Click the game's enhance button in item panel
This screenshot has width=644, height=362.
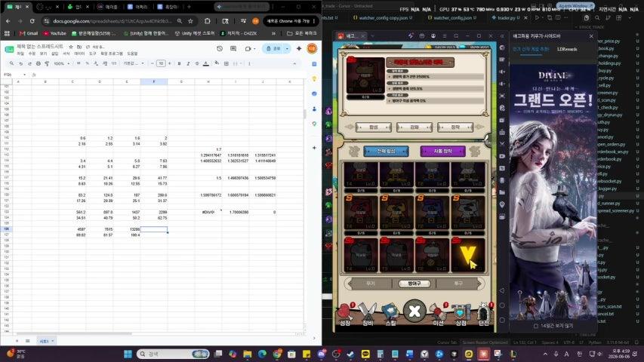414,127
